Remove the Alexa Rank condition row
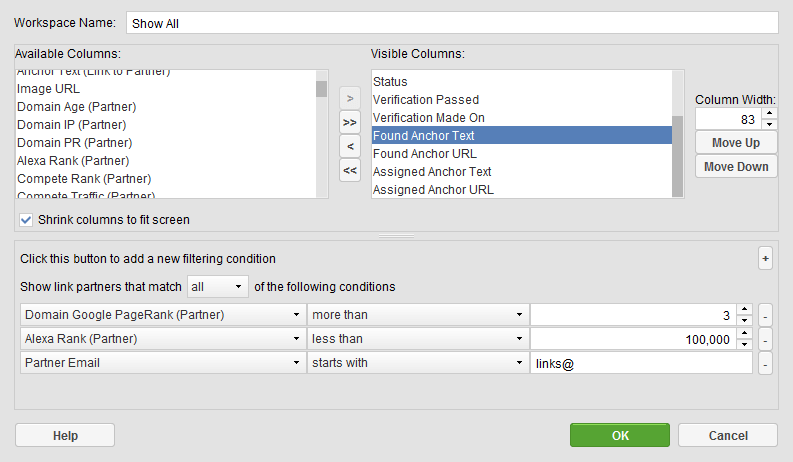The width and height of the screenshot is (793, 462). 765,339
